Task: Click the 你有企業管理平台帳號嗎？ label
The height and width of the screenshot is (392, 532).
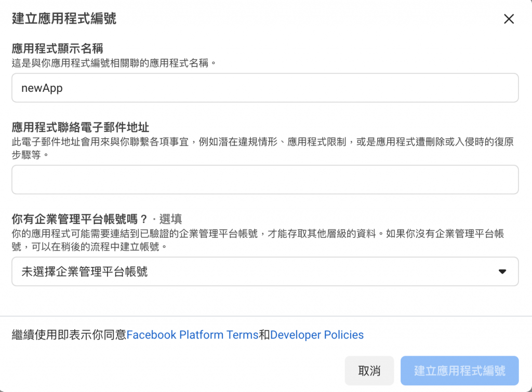Action: click(80, 219)
